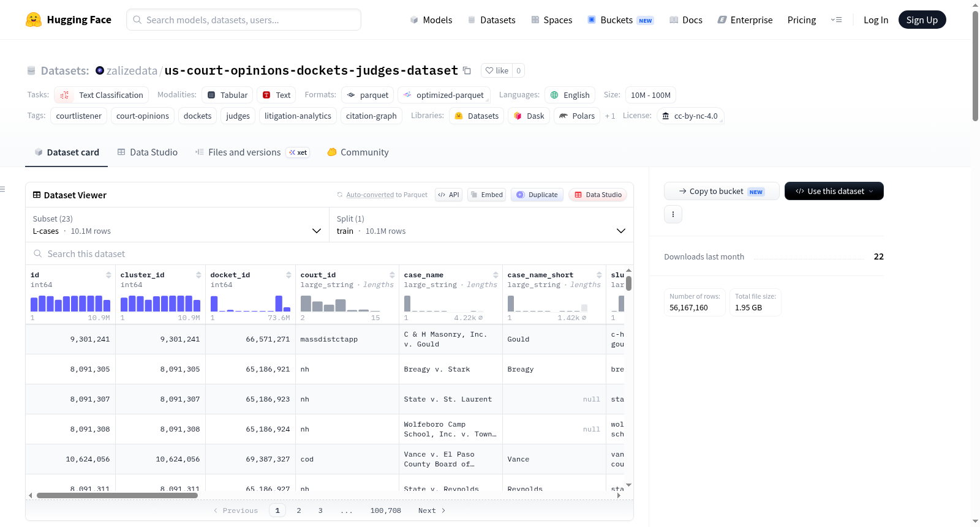Click the id column histogram
Screen dimensions: 980x527
click(70, 304)
